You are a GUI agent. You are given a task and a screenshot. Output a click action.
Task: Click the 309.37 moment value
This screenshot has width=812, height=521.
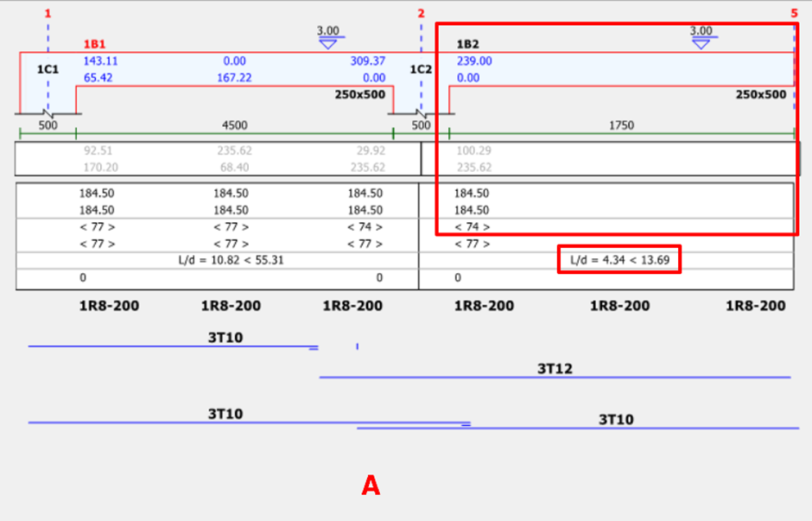367,61
